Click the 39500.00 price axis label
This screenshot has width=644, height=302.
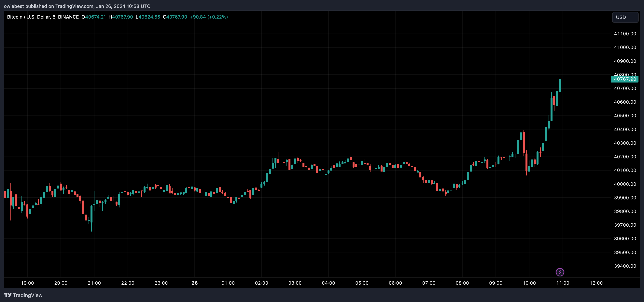625,252
